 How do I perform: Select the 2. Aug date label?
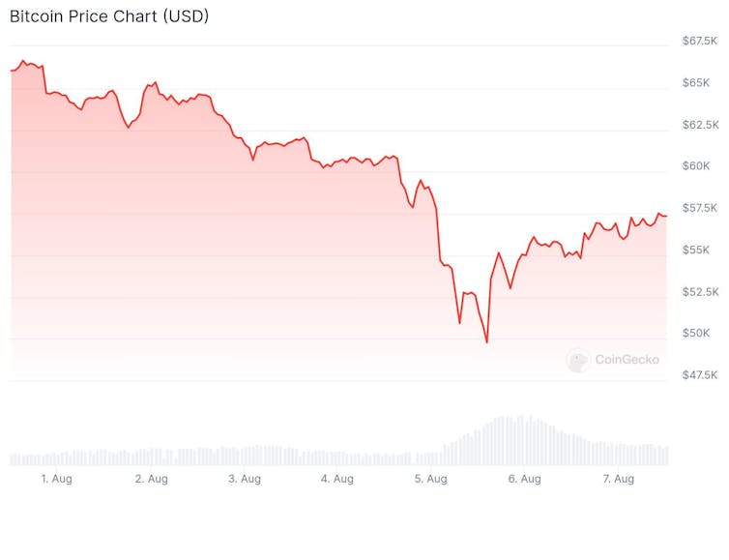coord(152,479)
